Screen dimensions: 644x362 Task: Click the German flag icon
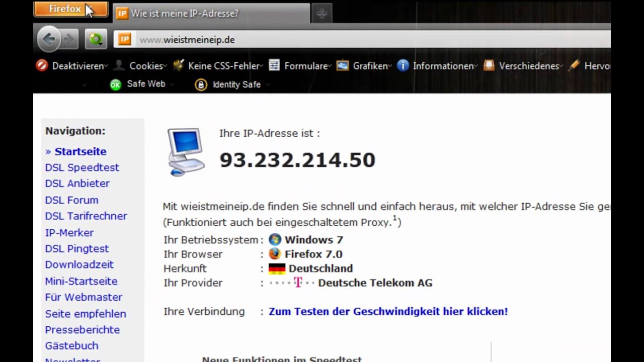point(277,268)
